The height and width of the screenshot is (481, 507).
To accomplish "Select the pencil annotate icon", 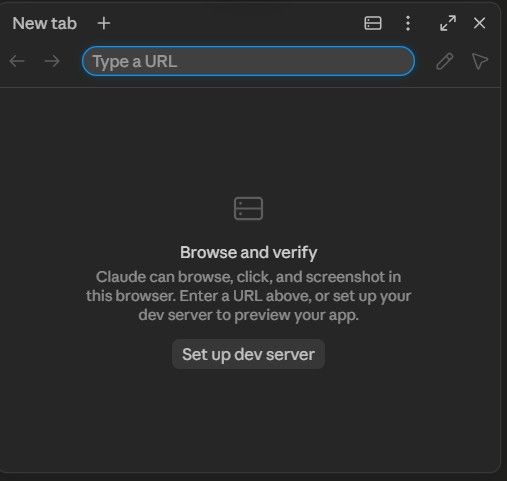I will pyautogui.click(x=445, y=61).
